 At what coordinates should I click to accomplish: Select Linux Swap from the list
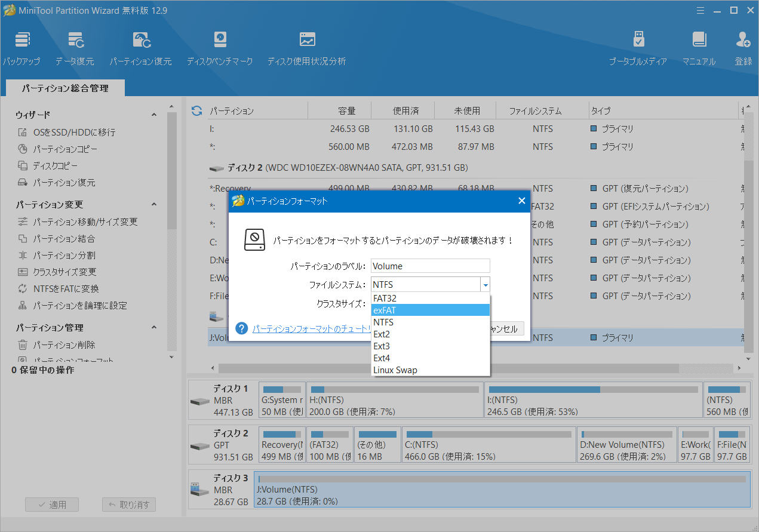431,370
